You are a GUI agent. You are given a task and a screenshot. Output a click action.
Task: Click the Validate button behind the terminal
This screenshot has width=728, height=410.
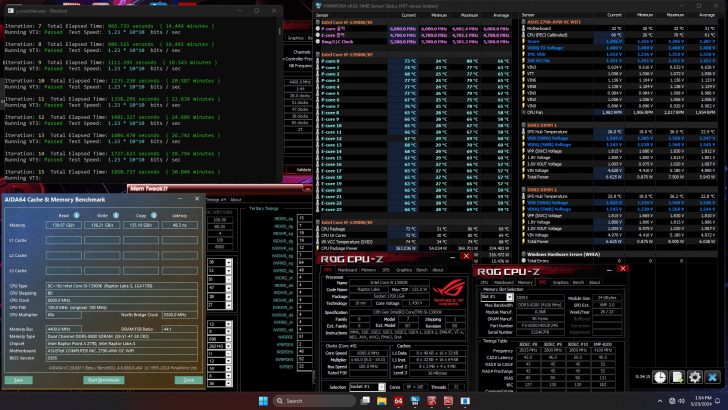[304, 169]
